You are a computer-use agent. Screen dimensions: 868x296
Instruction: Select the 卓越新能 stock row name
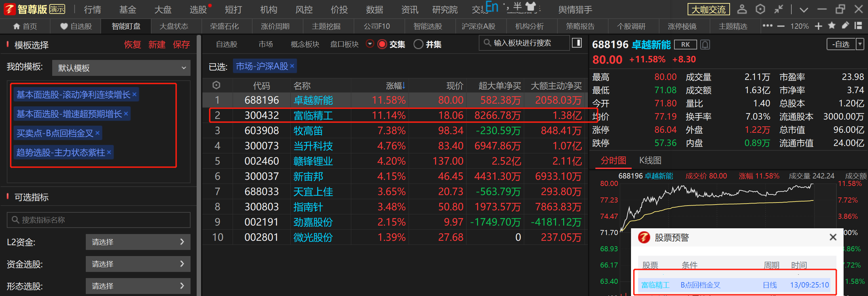[x=313, y=100]
